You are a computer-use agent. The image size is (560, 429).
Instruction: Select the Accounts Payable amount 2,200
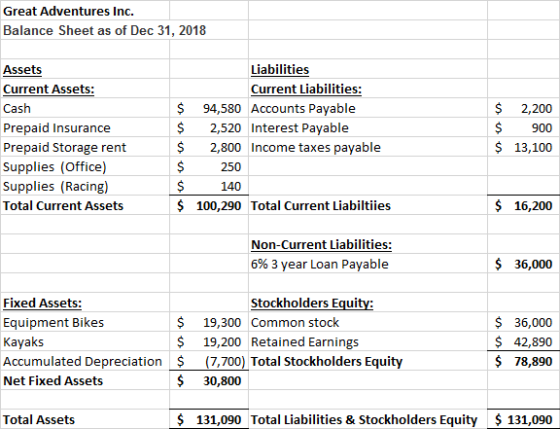(x=523, y=108)
